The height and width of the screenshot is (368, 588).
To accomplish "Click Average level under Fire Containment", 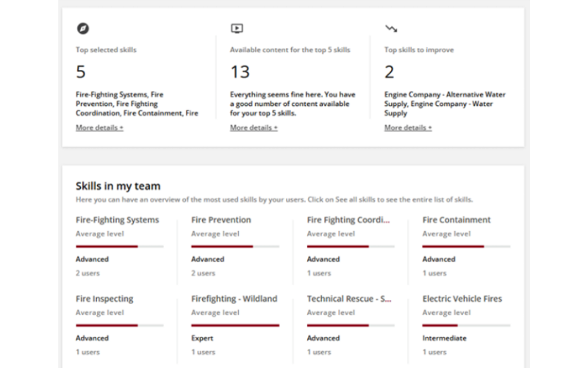I will (x=447, y=234).
